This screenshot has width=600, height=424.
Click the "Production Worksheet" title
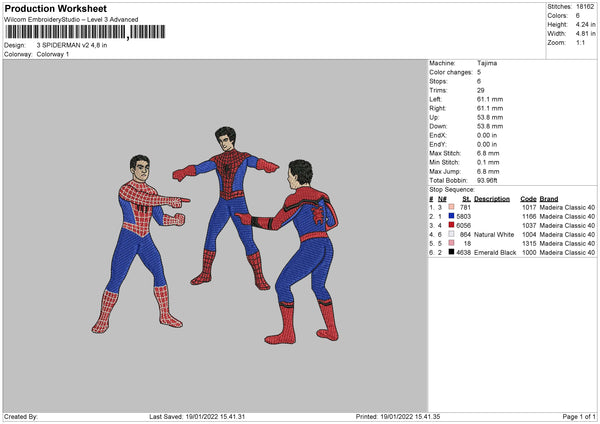pyautogui.click(x=56, y=9)
